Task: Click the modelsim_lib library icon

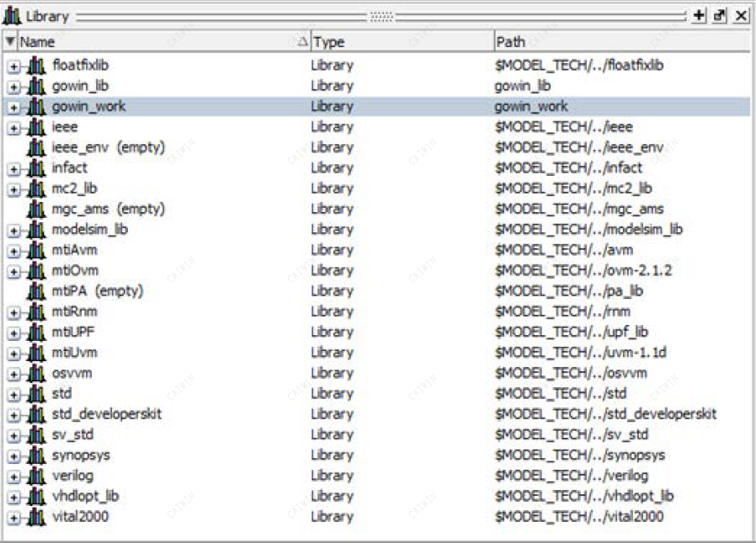Action: click(x=36, y=230)
